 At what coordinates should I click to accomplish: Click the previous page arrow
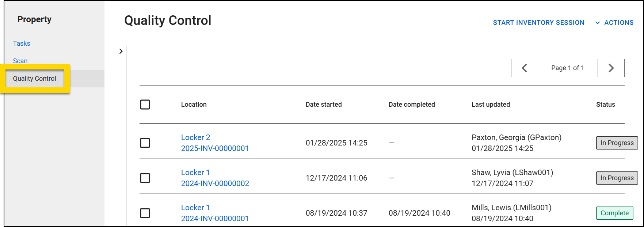pos(524,68)
